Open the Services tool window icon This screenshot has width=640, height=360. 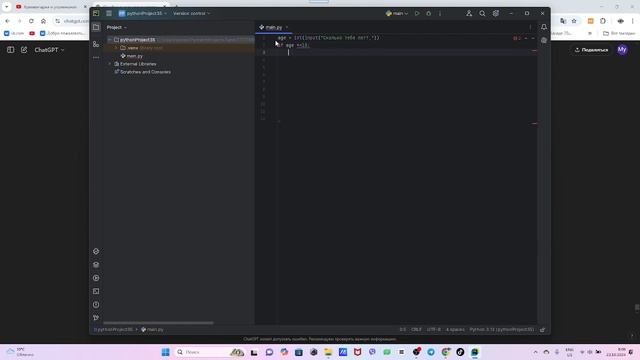(96, 278)
